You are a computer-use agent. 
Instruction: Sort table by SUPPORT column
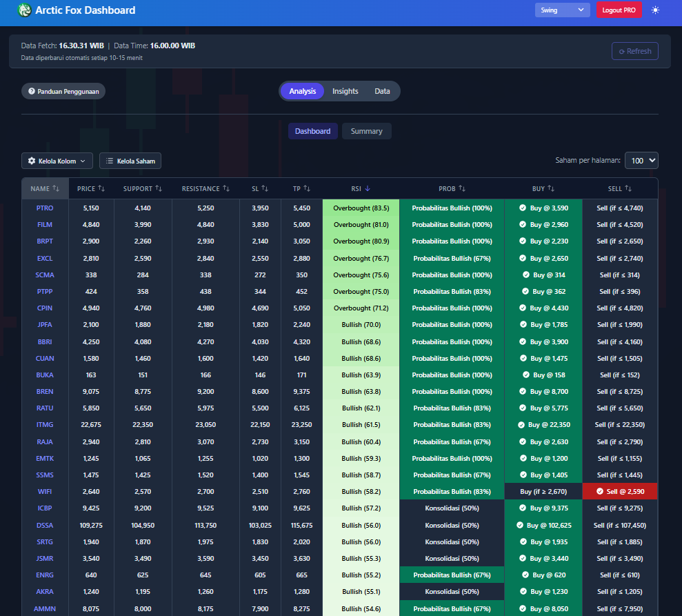[x=143, y=189]
